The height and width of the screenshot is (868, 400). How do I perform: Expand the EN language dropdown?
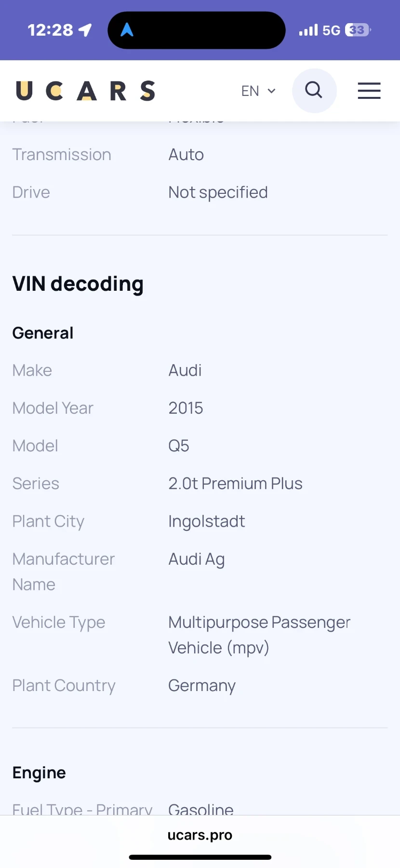coord(258,91)
